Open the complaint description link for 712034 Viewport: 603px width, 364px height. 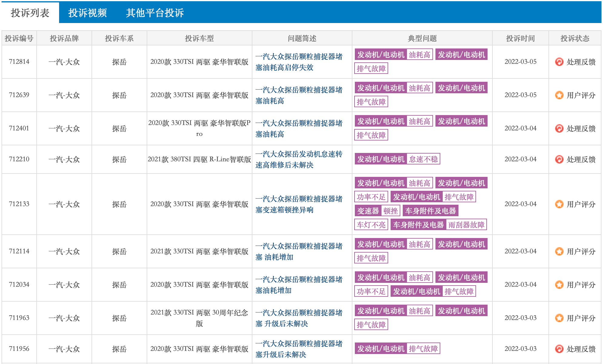[x=299, y=285]
